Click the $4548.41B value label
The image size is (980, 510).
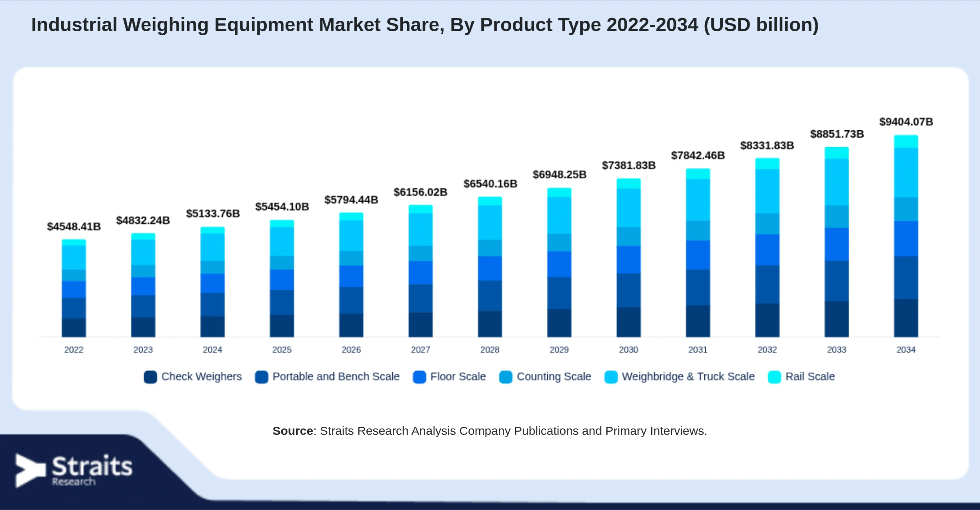pyautogui.click(x=74, y=227)
